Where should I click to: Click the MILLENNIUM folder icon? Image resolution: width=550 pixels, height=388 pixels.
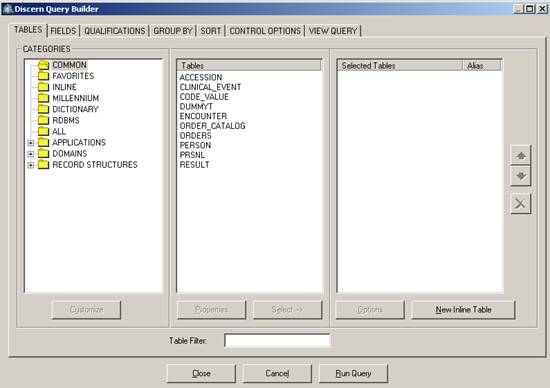pyautogui.click(x=43, y=98)
